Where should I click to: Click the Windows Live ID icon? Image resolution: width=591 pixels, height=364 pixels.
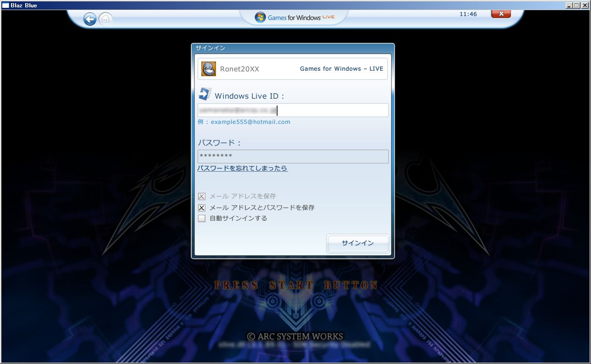pos(205,94)
